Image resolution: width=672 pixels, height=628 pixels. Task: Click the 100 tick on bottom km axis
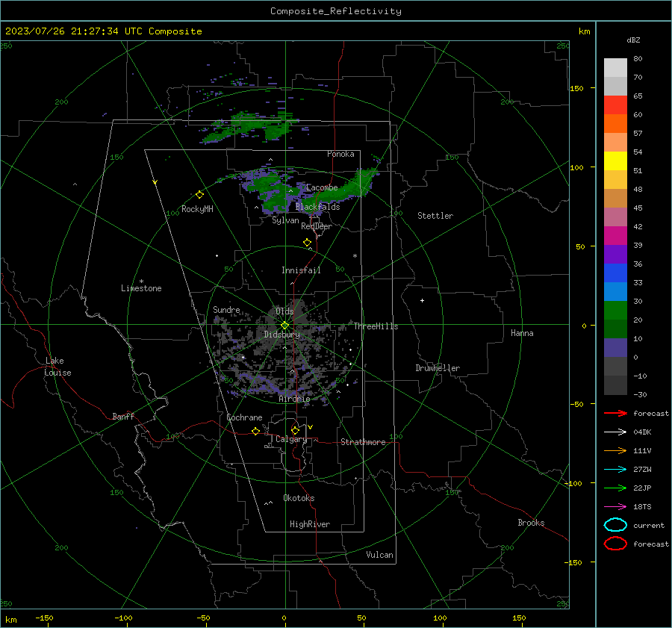click(440, 618)
